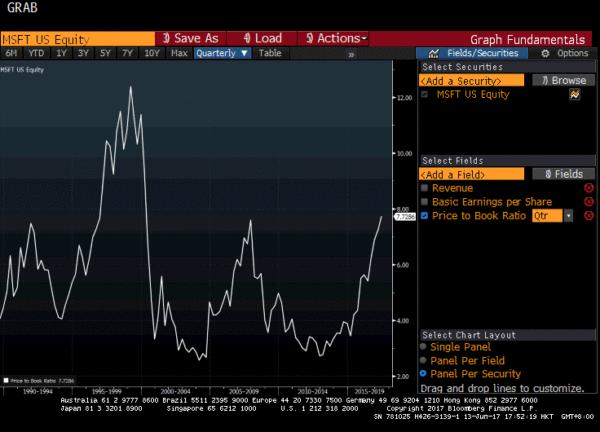Check the Basic Earnings per Share box
This screenshot has width=600, height=432.
(425, 202)
